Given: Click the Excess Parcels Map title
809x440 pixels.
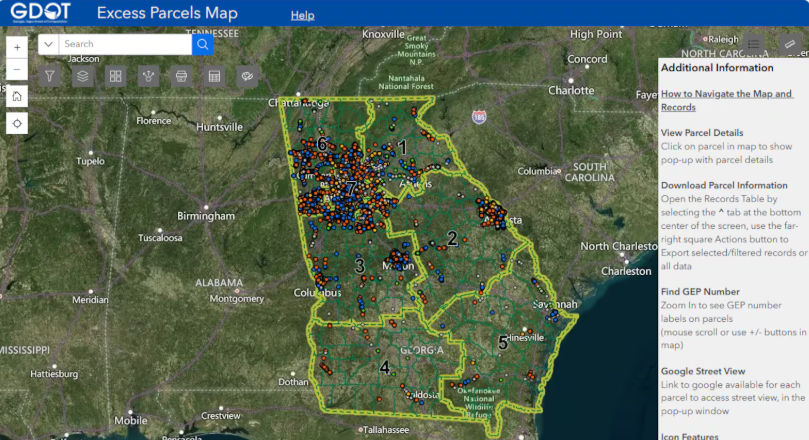Looking at the screenshot, I should point(167,13).
